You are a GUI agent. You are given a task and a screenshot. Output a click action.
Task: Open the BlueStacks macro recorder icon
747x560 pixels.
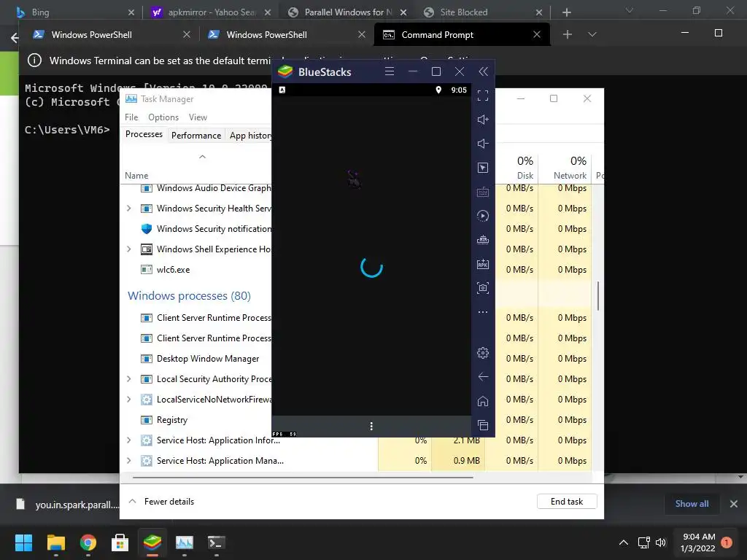click(483, 239)
